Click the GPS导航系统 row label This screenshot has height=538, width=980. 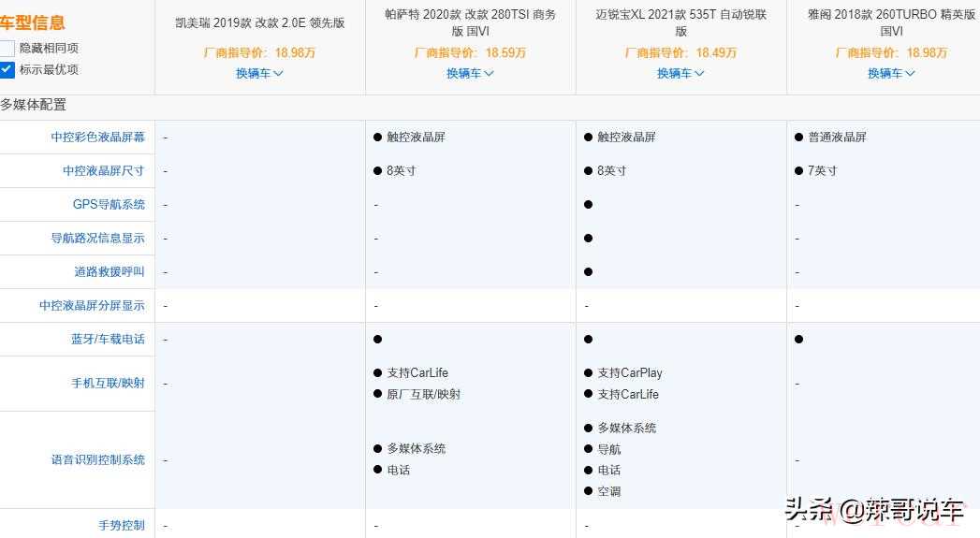point(109,204)
